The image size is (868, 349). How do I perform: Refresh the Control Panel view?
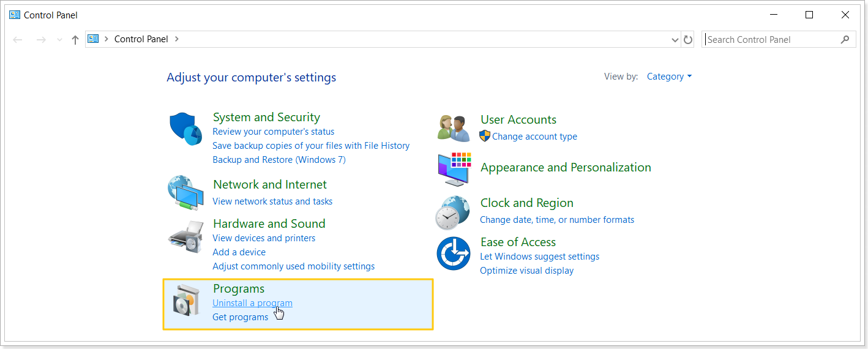coord(688,40)
